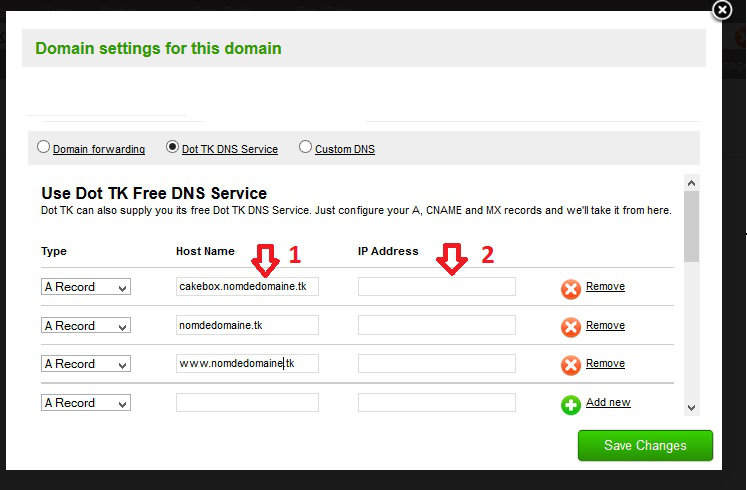This screenshot has width=747, height=490.
Task: Open record type dropdown for www.nomdedomaine.tk row
Action: tap(86, 364)
